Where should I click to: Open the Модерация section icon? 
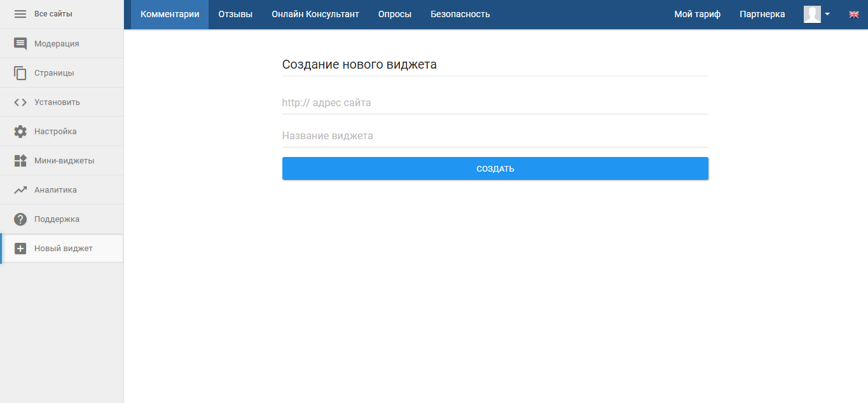(x=20, y=43)
